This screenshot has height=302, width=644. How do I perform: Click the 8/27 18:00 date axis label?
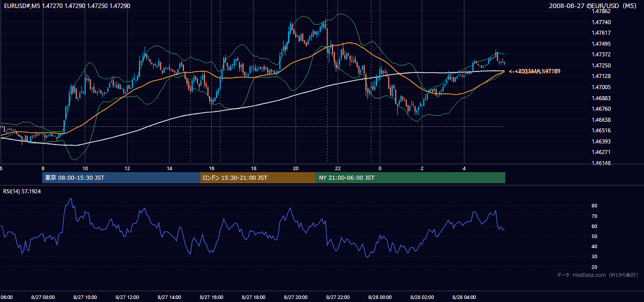click(253, 297)
